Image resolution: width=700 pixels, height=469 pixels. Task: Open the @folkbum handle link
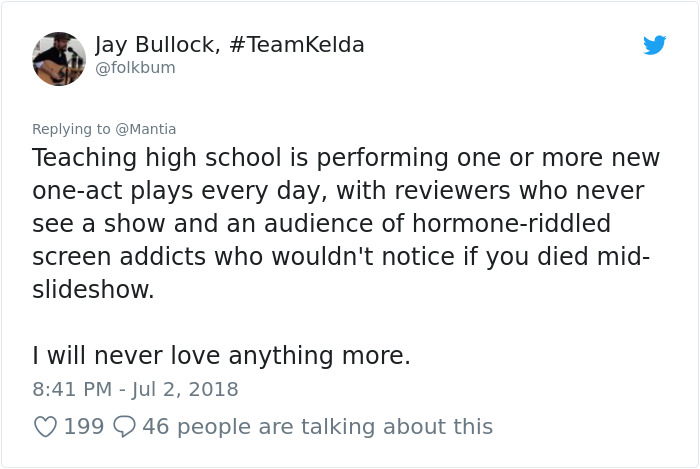(135, 68)
